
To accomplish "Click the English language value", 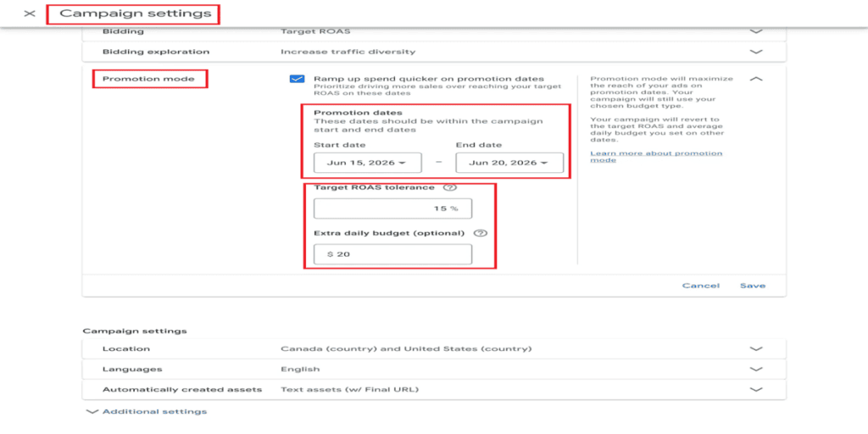I will 300,369.
